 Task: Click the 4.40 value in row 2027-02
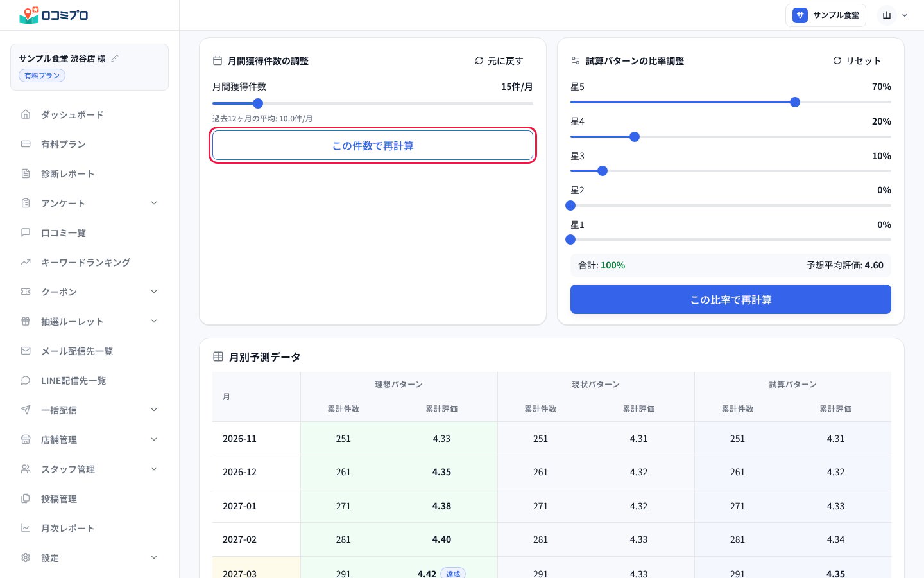(441, 539)
